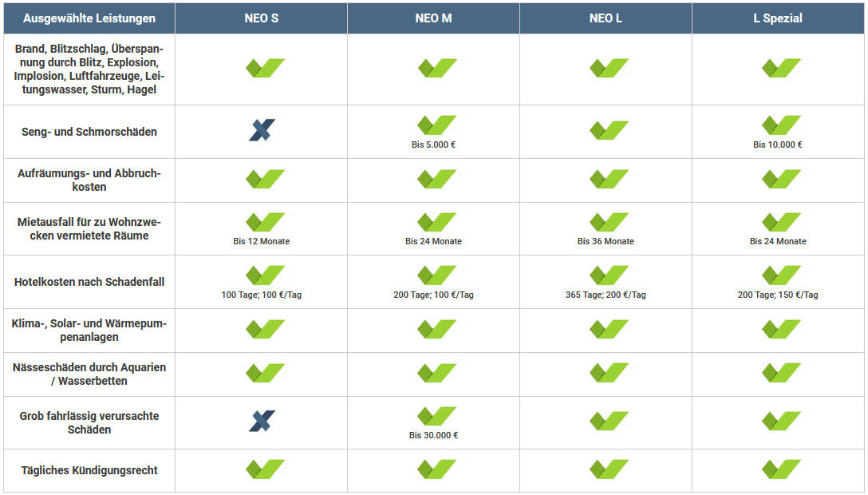Click NEO M checkmark for Aufräumungs- und Abbruchkosten
The width and height of the screenshot is (868, 495).
(436, 179)
